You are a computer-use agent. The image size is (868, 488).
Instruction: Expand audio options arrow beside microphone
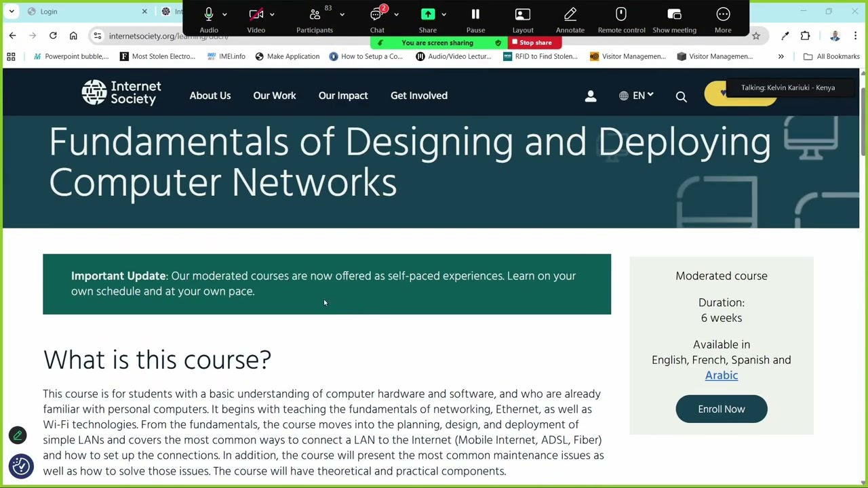coord(224,14)
